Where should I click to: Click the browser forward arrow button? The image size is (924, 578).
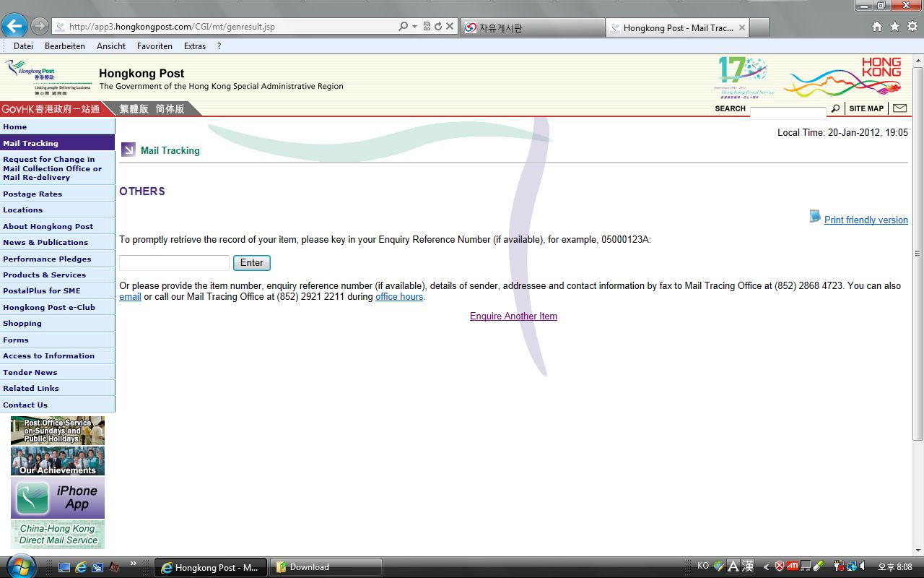[40, 27]
